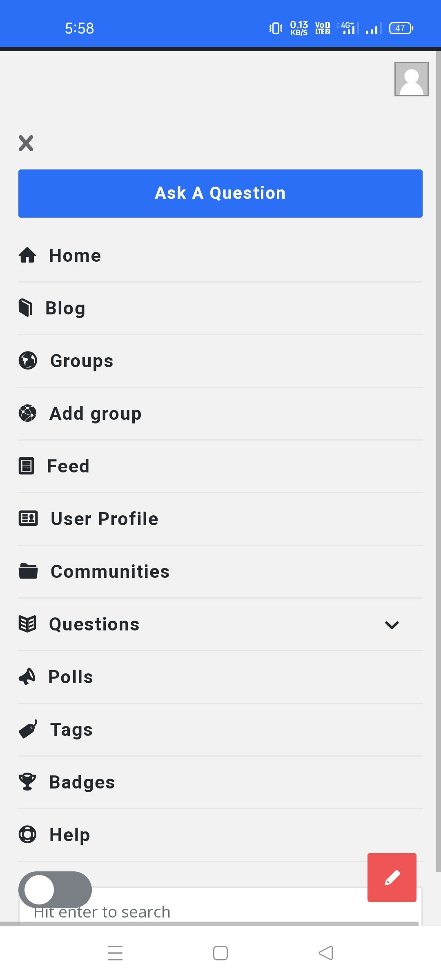Click the lifebuoy icon next to Help
The width and height of the screenshot is (441, 980).
(x=27, y=835)
